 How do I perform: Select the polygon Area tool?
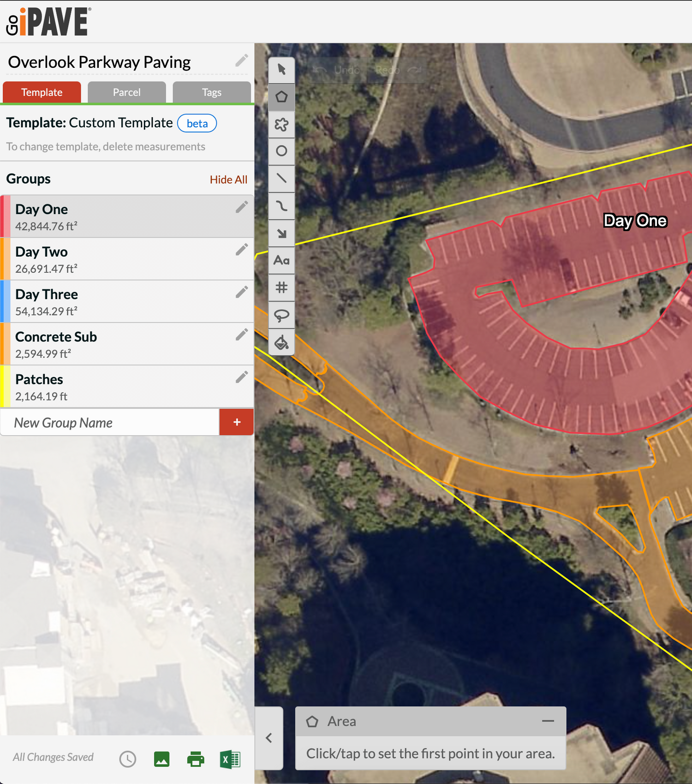(x=281, y=97)
